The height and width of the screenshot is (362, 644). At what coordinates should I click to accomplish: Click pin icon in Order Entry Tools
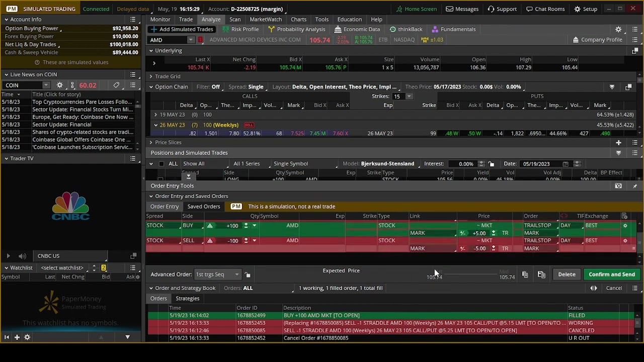pyautogui.click(x=635, y=186)
